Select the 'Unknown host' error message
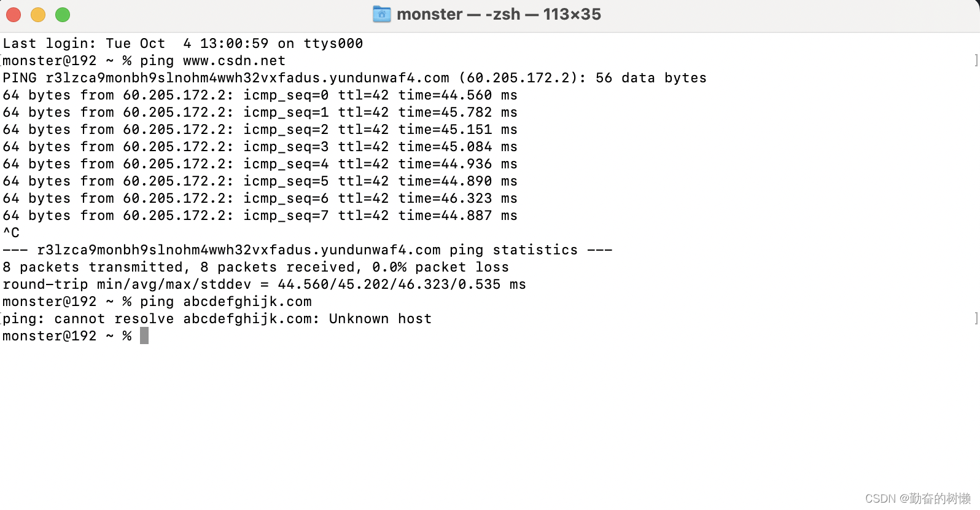Image resolution: width=980 pixels, height=510 pixels. [x=381, y=318]
